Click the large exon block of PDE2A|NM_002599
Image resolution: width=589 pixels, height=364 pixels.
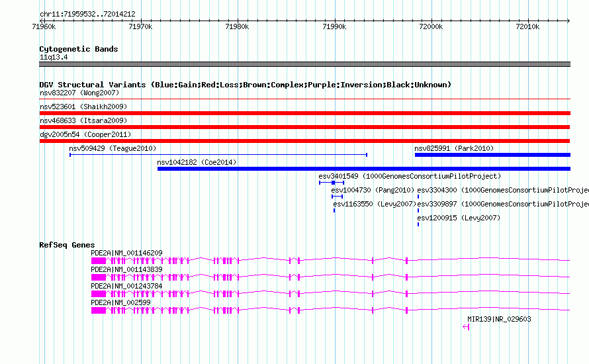click(99, 310)
